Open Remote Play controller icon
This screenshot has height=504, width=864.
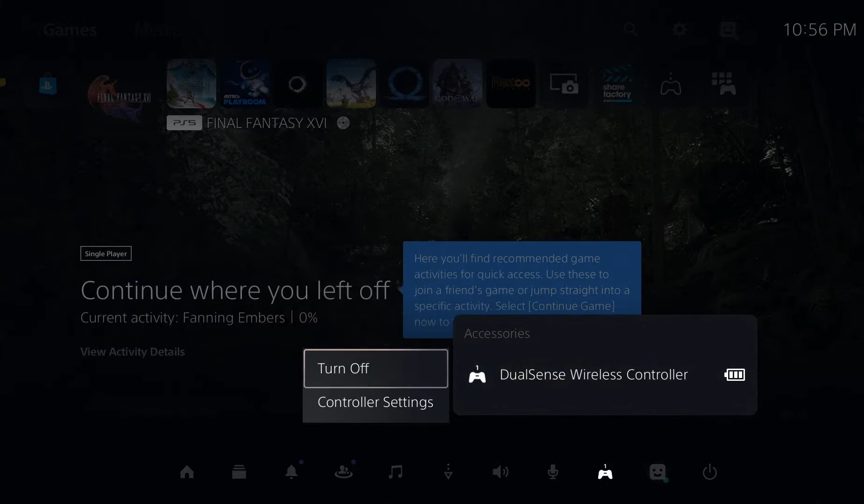pos(671,84)
